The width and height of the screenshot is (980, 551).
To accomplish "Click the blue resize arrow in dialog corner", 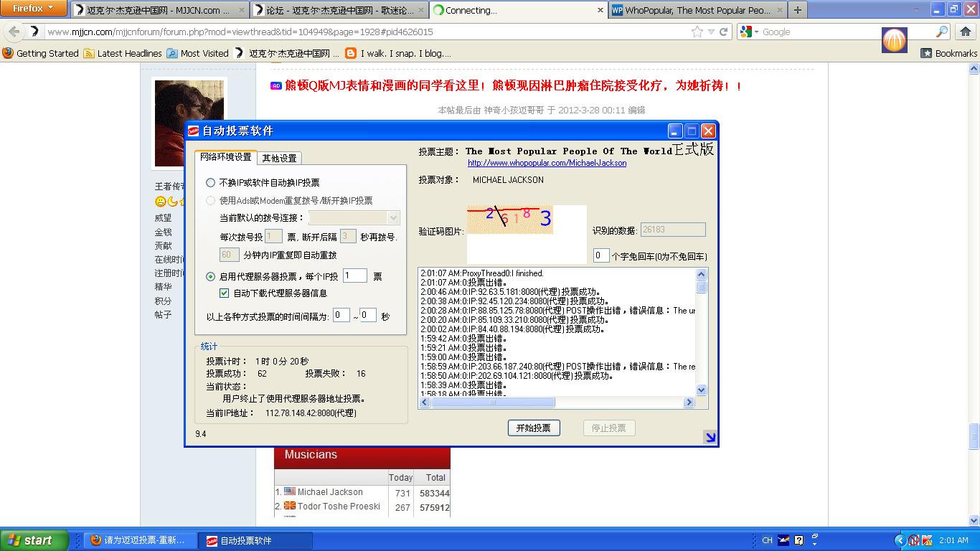I will click(710, 437).
